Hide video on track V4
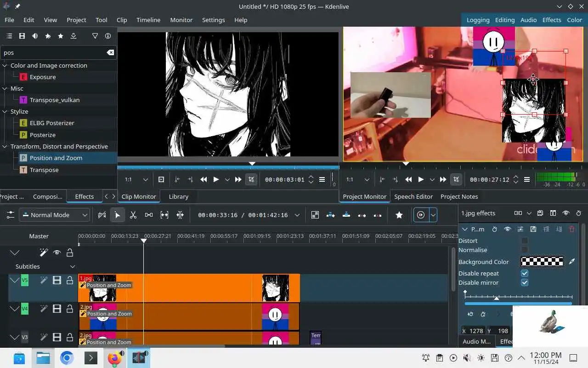This screenshot has width=588, height=368. (x=57, y=309)
